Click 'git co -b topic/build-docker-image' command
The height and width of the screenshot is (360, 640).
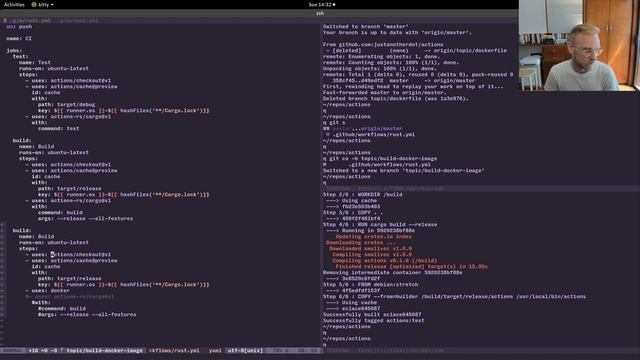pyautogui.click(x=380, y=158)
